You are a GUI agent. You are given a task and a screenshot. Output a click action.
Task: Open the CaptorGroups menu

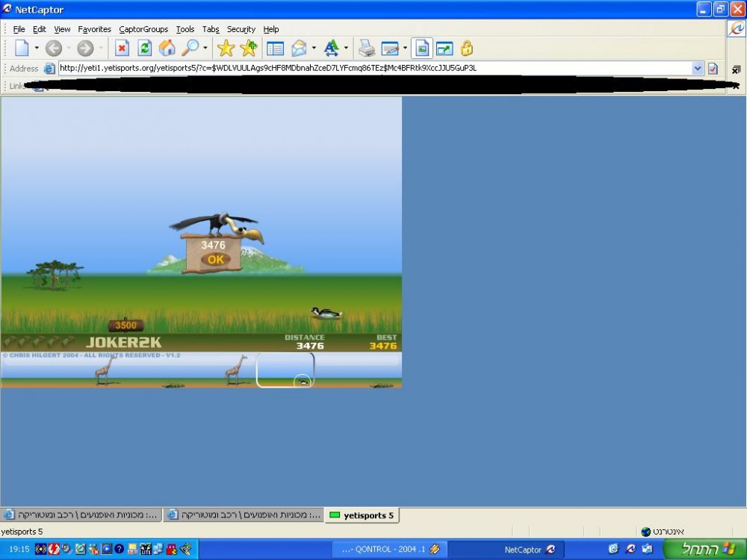tap(143, 30)
